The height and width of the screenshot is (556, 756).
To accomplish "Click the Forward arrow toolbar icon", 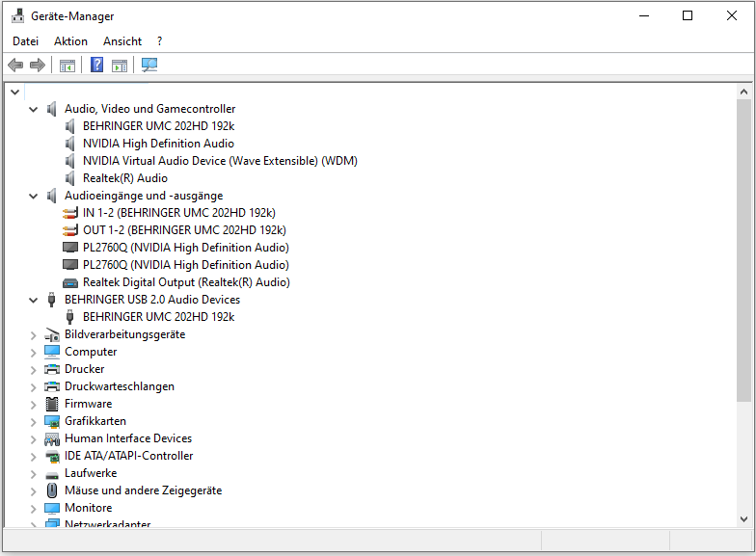I will [37, 65].
